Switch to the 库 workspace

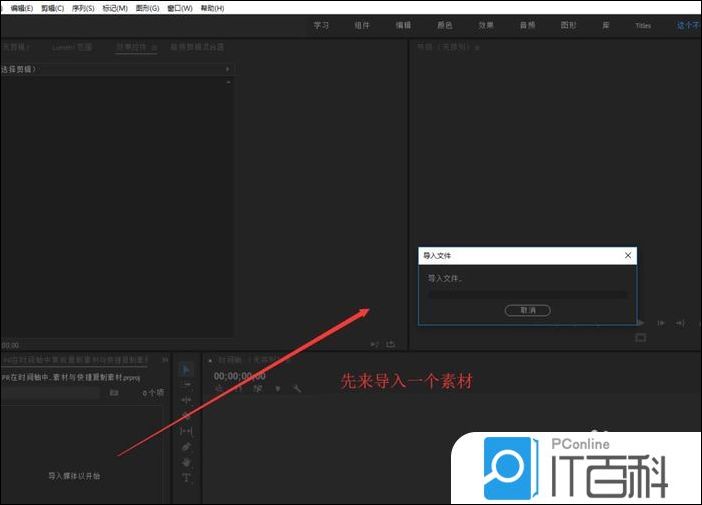click(x=606, y=26)
